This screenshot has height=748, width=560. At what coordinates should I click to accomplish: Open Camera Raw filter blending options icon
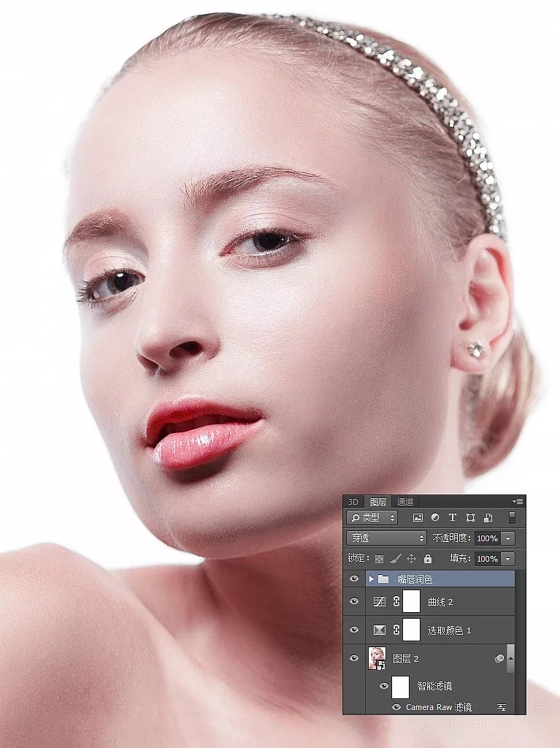502,707
